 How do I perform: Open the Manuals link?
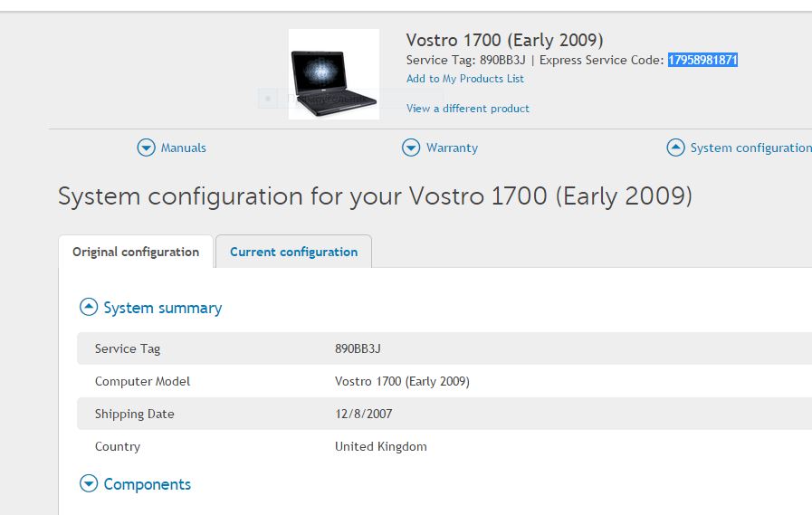184,148
